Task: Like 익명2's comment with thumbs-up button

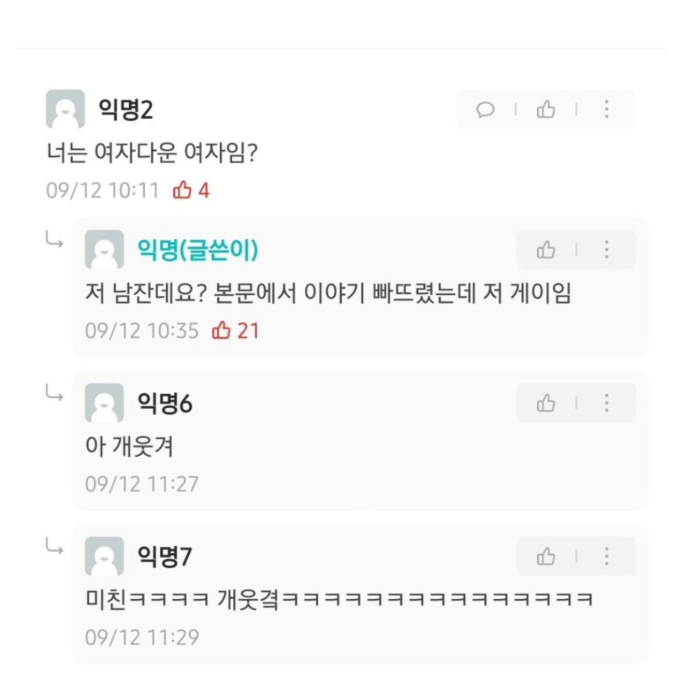Action: tap(546, 110)
